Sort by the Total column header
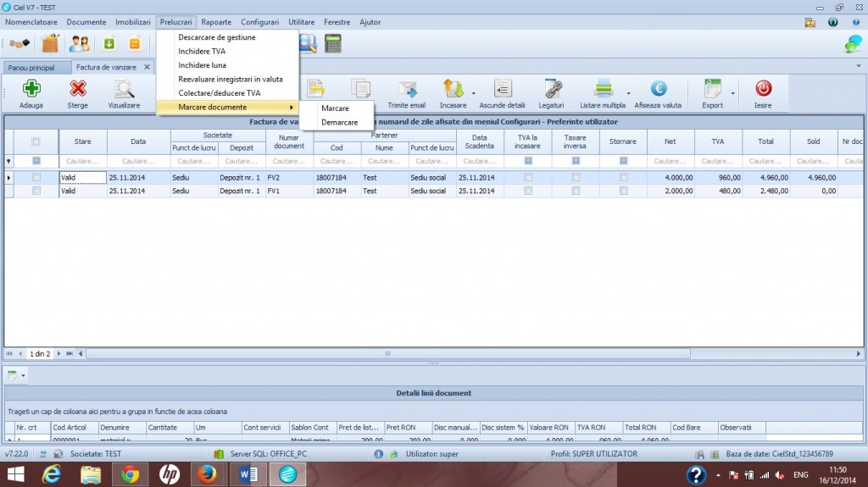 (766, 141)
